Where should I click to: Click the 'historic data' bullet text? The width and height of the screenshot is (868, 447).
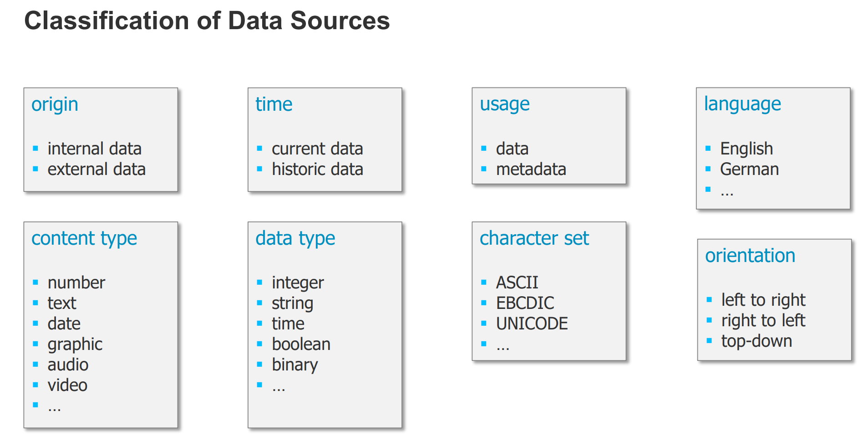tap(317, 169)
